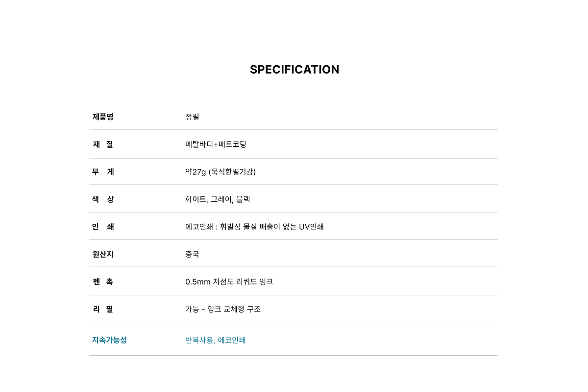588x392 pixels.
Task: Click the 0.5mm 저점도 리퀴드 잉크 text
Action: 229,282
